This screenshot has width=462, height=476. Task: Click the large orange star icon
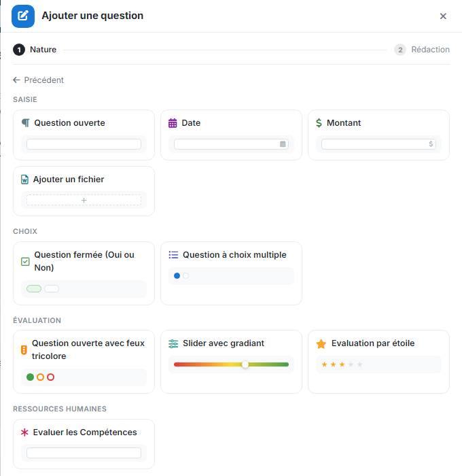321,344
